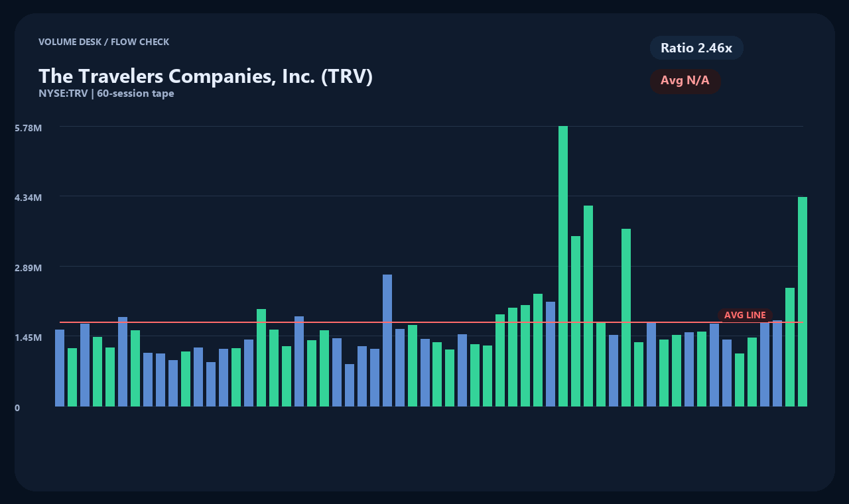
Task: Click The Travelers Companies, Inc. (TRV) title
Action: point(206,76)
